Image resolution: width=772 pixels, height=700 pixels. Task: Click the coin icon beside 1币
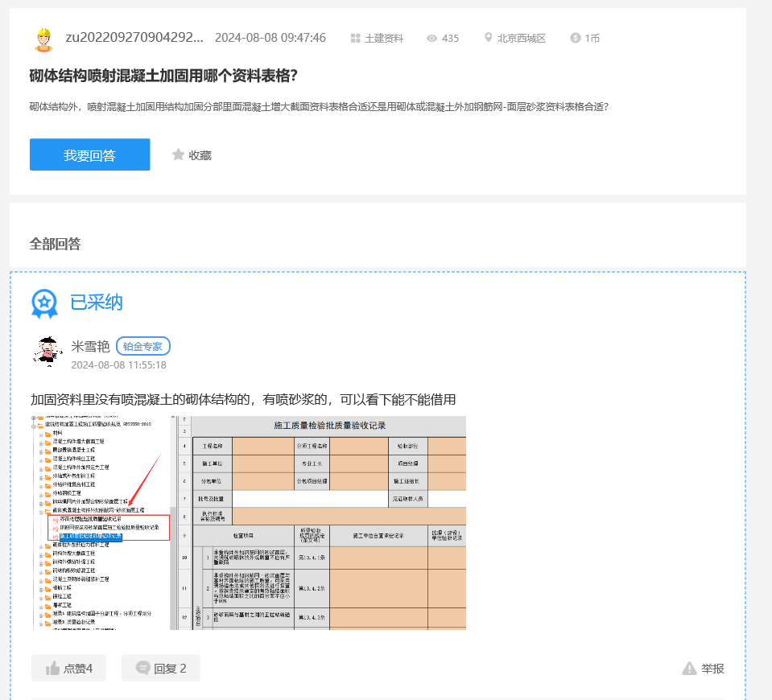(575, 39)
